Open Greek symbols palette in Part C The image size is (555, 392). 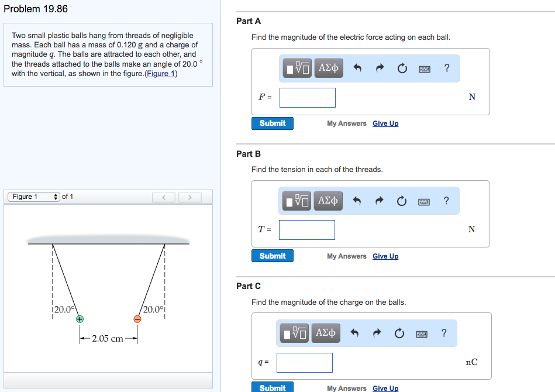pyautogui.click(x=325, y=333)
